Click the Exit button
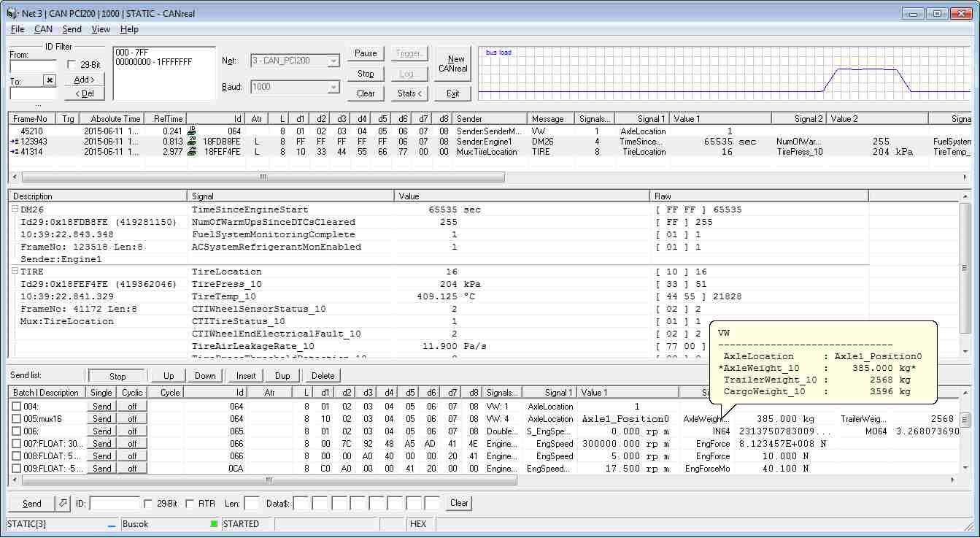This screenshot has height=538, width=980. (453, 93)
